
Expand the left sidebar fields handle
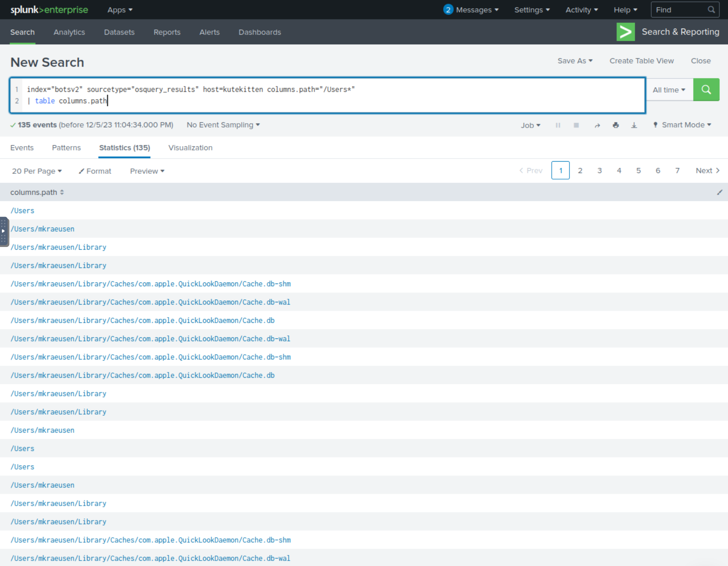point(3,231)
